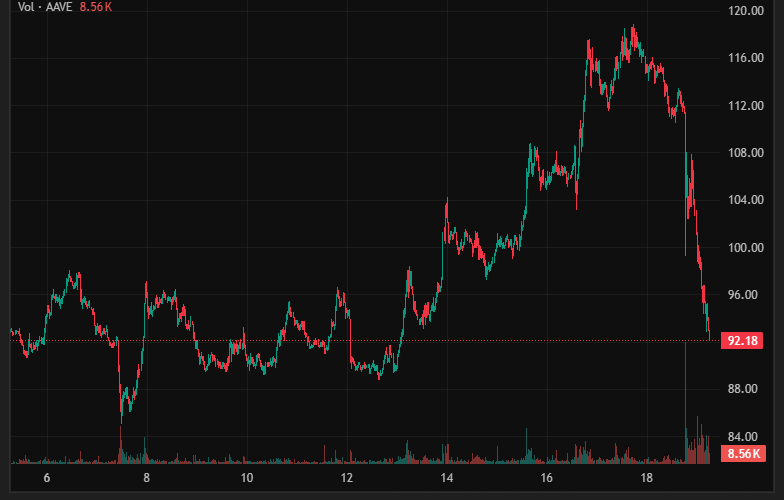784x500 pixels.
Task: Click the 120.00 price axis label
Action: 745,11
